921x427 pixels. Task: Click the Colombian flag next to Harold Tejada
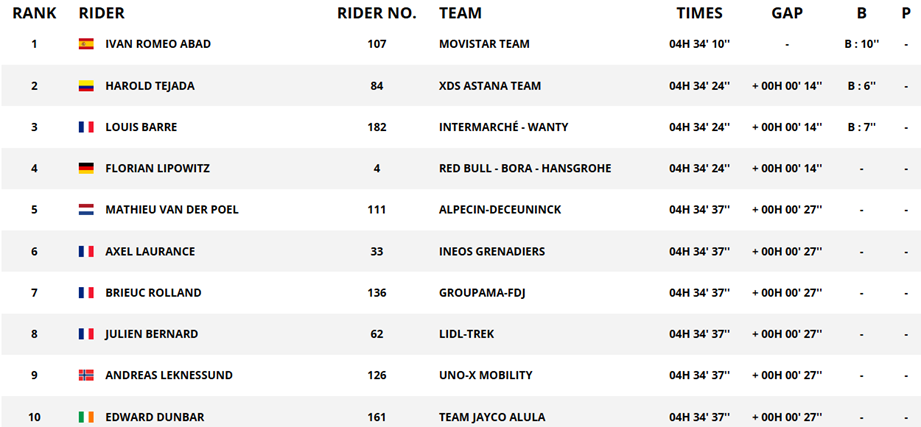click(x=86, y=86)
